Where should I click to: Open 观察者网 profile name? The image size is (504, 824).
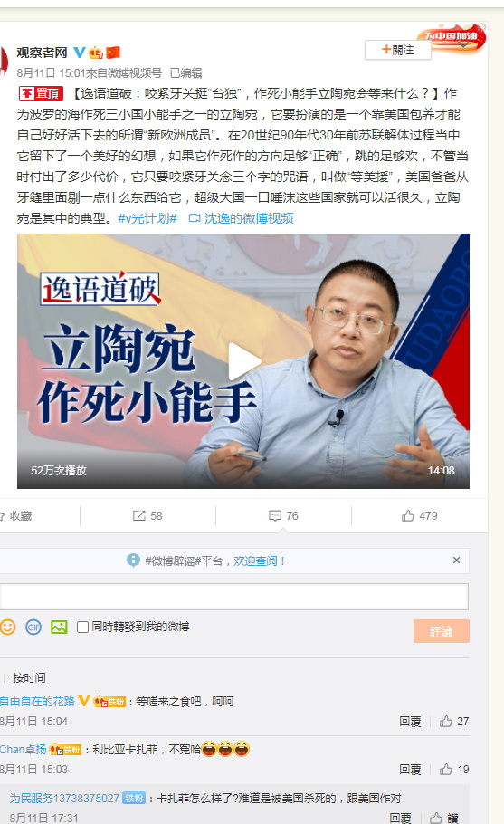click(x=42, y=53)
